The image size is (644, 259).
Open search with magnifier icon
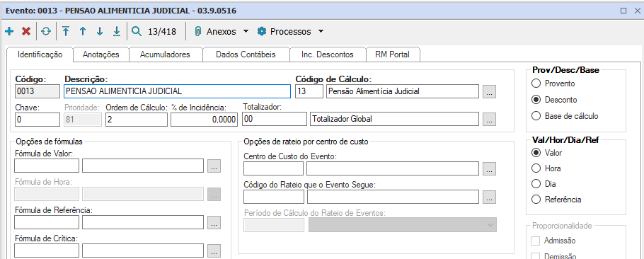click(x=137, y=31)
